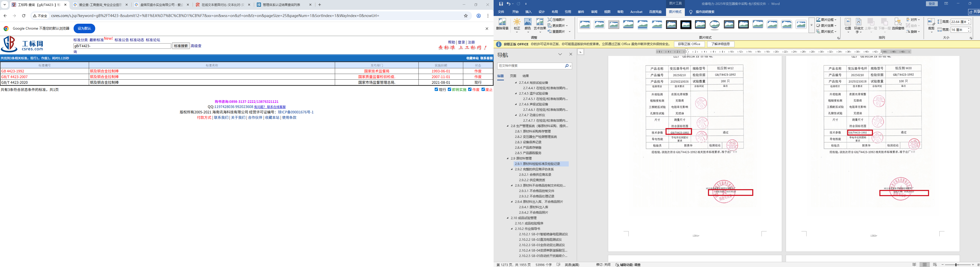
Task: Open the 审阅 ribbon tab
Action: pyautogui.click(x=594, y=12)
